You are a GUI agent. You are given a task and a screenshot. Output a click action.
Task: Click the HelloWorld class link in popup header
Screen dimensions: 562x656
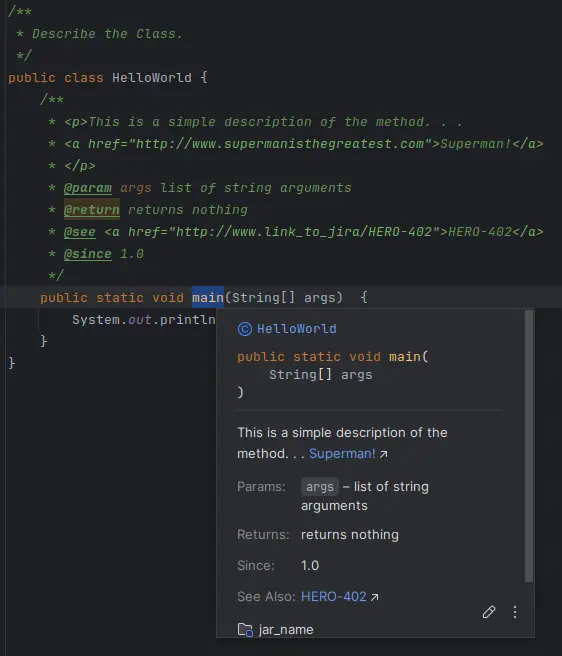[297, 329]
